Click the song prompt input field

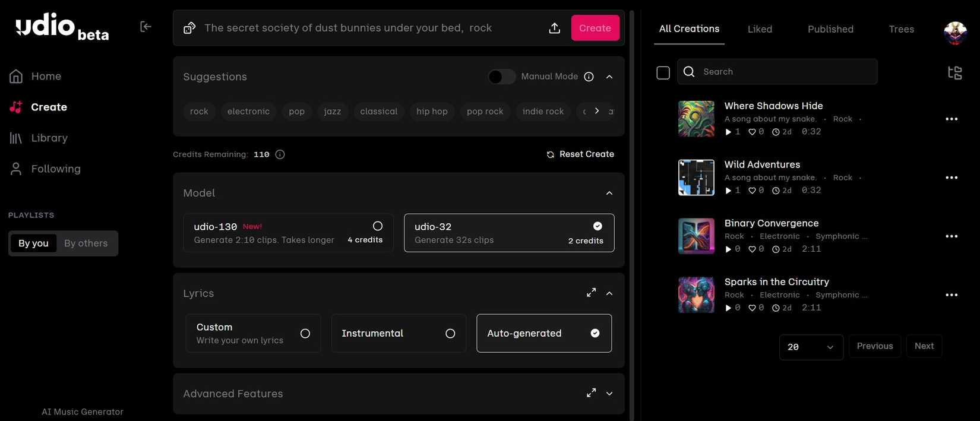point(371,28)
